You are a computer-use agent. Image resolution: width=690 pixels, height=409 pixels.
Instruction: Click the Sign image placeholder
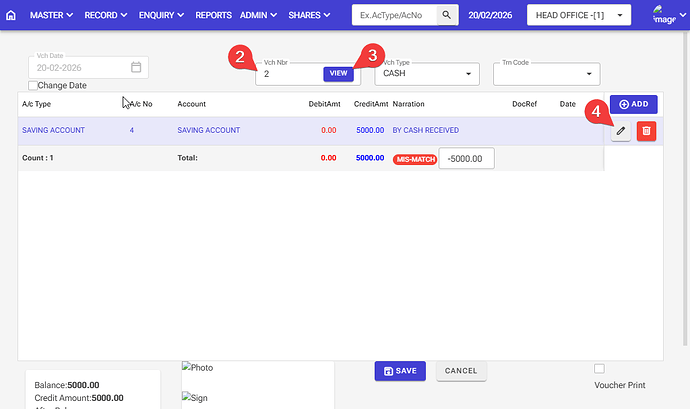coord(195,397)
